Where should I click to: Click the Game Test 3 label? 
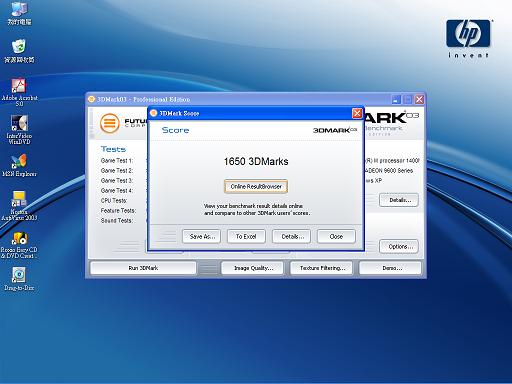(x=117, y=181)
